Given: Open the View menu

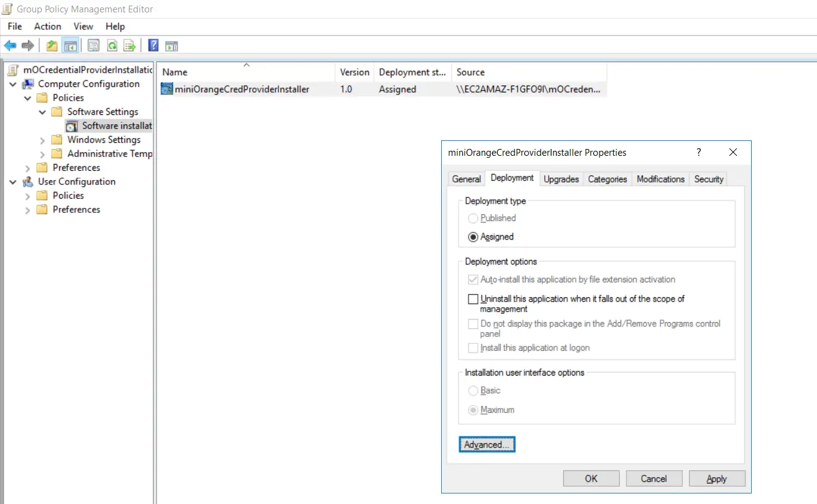Looking at the screenshot, I should coord(83,26).
